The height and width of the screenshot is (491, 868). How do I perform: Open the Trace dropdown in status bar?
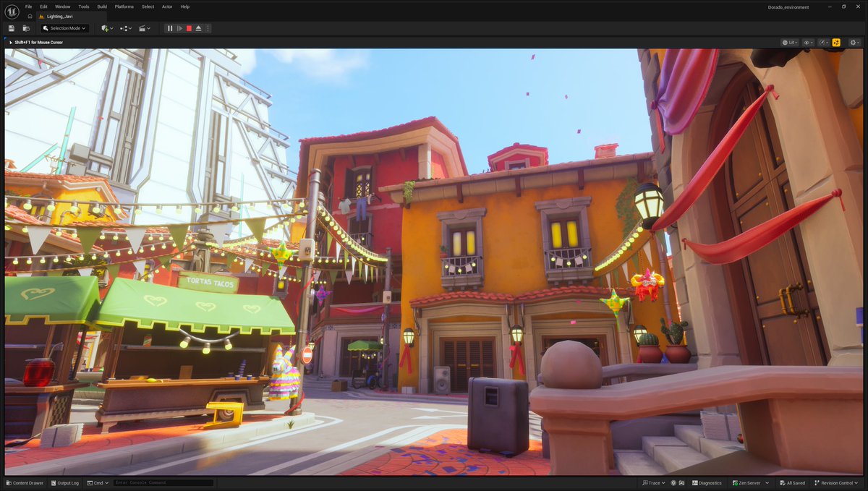click(x=653, y=483)
